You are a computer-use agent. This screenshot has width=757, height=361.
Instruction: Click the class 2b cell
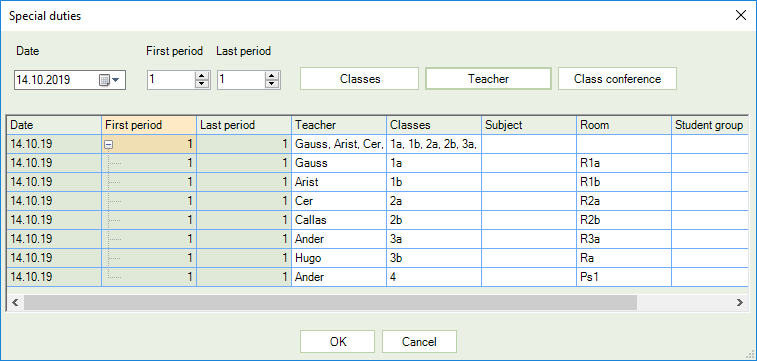pyautogui.click(x=434, y=220)
